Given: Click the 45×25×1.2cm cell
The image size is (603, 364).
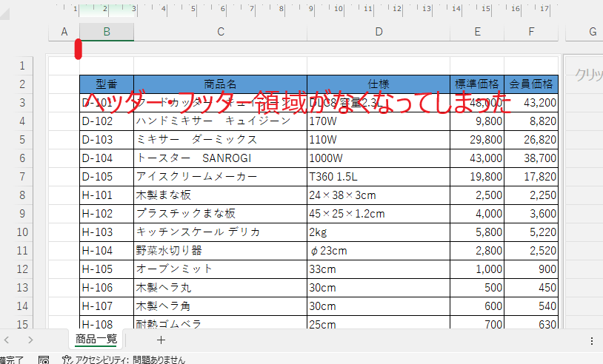Looking at the screenshot, I should (x=379, y=214).
